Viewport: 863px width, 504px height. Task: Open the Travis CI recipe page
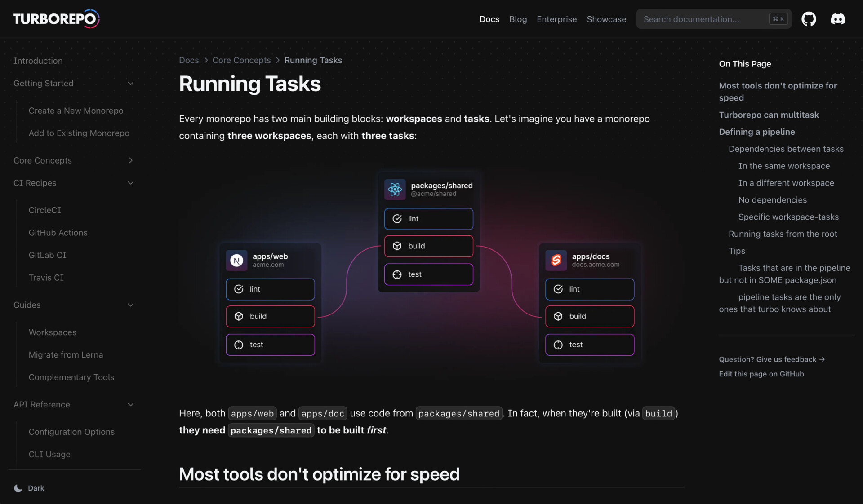(x=46, y=278)
